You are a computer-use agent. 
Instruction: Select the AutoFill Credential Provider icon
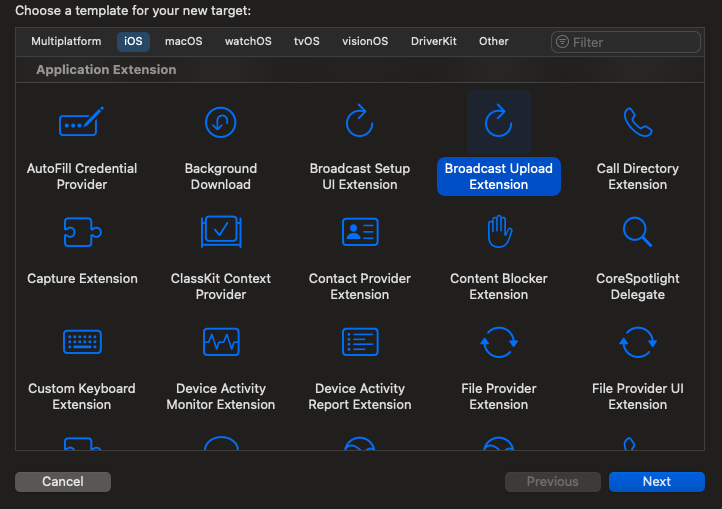pos(82,122)
